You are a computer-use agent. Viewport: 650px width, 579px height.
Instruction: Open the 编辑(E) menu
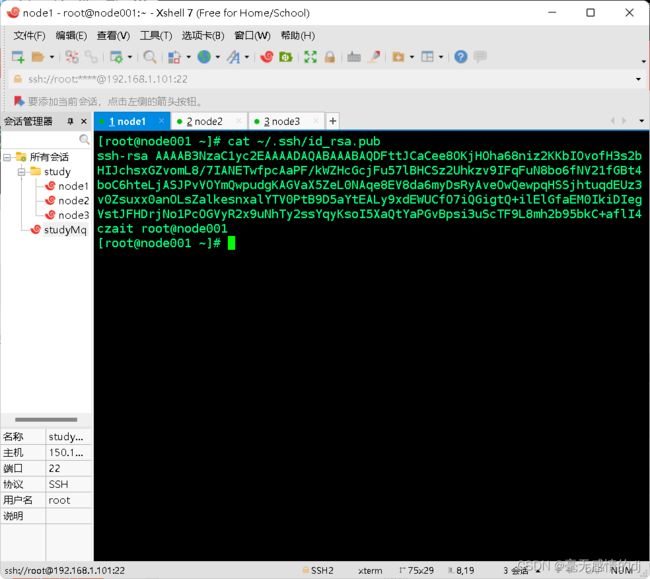[71, 36]
